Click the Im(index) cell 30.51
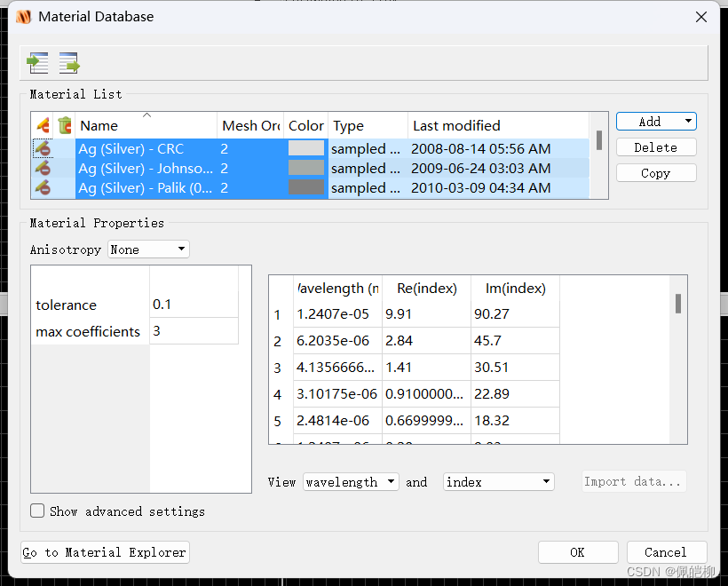 [x=515, y=368]
